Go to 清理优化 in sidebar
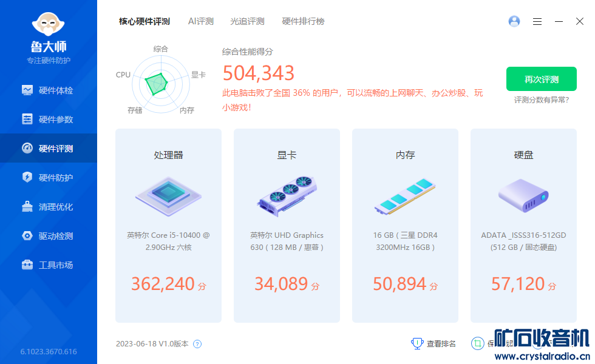595x364 pixels. (49, 206)
